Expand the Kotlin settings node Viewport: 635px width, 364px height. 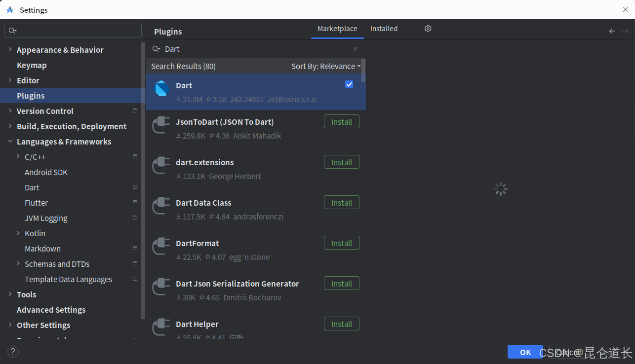click(x=18, y=233)
